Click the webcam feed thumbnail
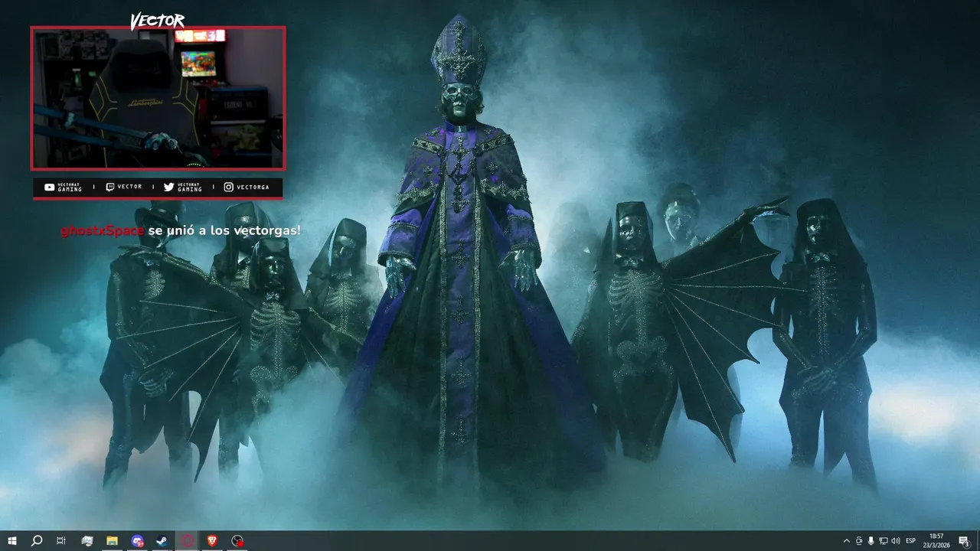Viewport: 980px width, 551px height. tap(158, 98)
